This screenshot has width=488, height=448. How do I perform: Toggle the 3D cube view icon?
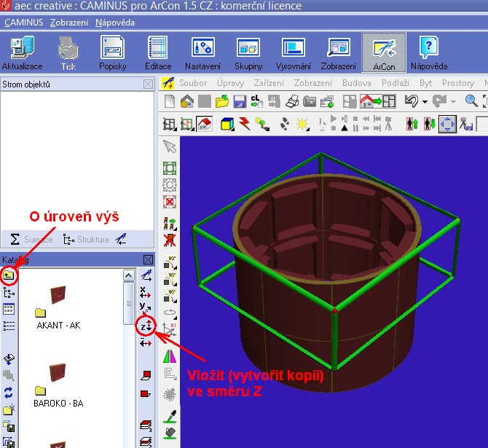coord(227,125)
